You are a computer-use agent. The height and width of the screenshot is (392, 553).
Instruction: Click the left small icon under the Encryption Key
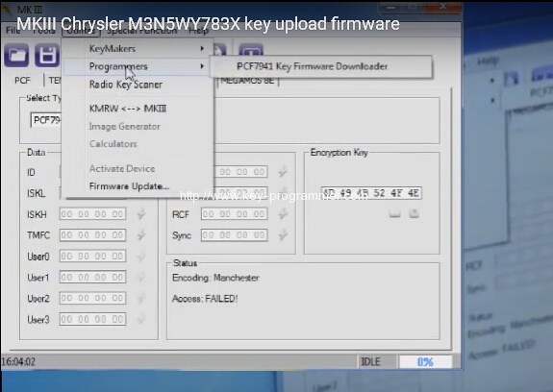click(394, 214)
